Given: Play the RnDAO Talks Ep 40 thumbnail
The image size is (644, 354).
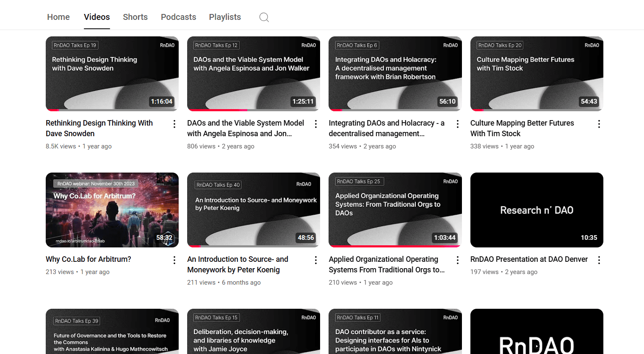Looking at the screenshot, I should pos(254,210).
